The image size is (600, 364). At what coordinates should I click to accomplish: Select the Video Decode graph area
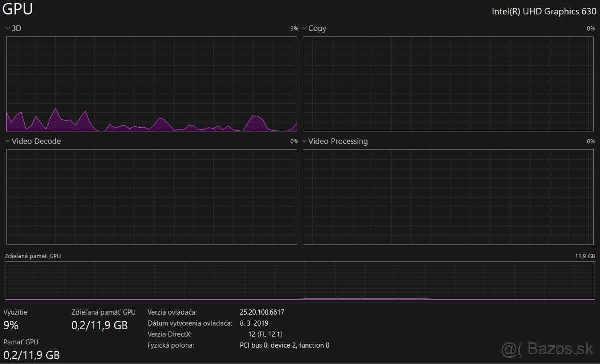point(151,197)
